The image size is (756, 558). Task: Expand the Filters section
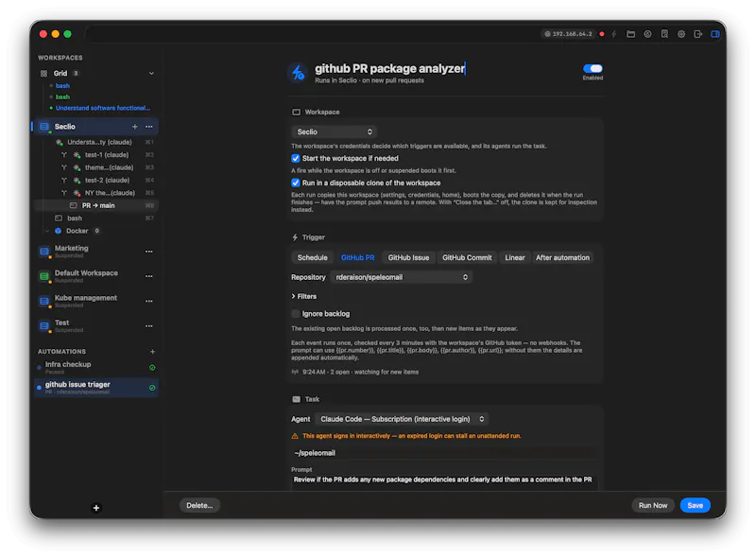click(x=304, y=296)
